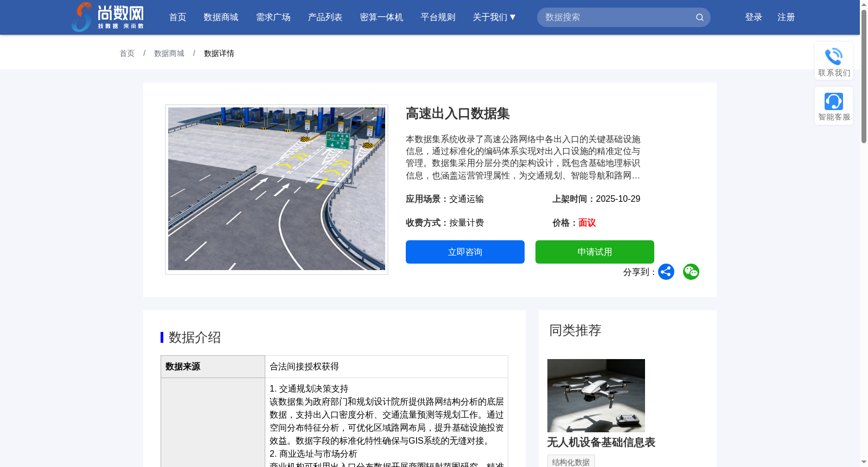Expand the 关于我们 dropdown menu
The width and height of the screenshot is (868, 467).
[x=494, y=17]
